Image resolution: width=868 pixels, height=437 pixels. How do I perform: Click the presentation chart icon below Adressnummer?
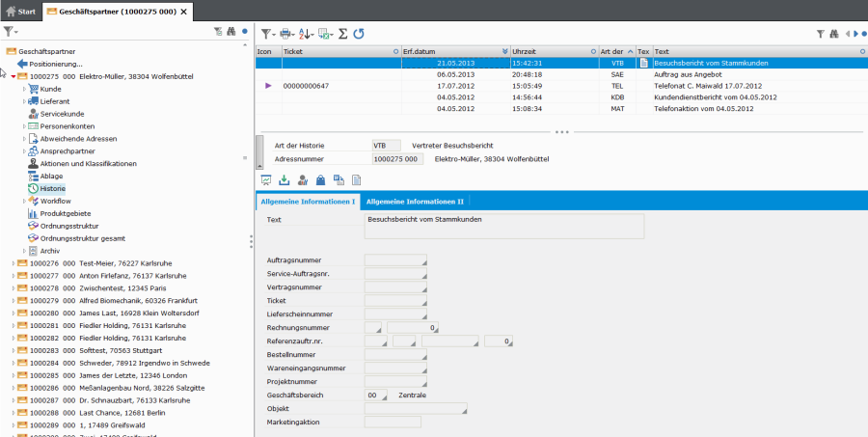click(x=266, y=179)
